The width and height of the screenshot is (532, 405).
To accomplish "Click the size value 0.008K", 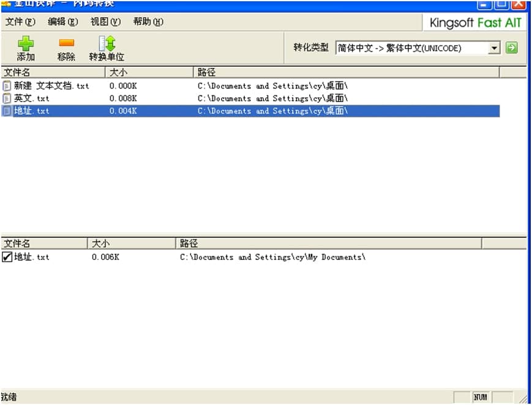I will tap(123, 98).
